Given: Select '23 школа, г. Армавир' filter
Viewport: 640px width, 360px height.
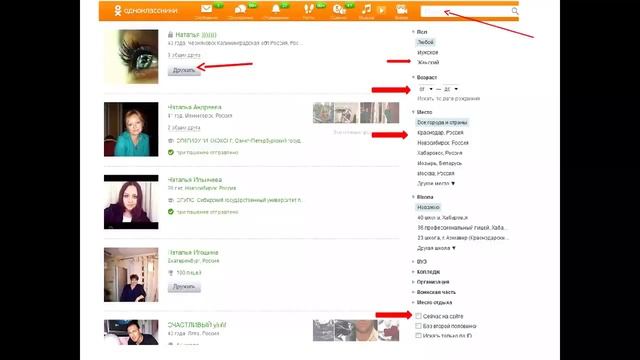Looking at the screenshot, I should click(x=462, y=238).
